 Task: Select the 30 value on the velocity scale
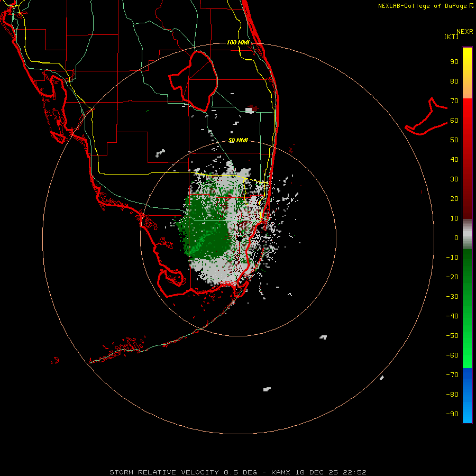click(454, 179)
